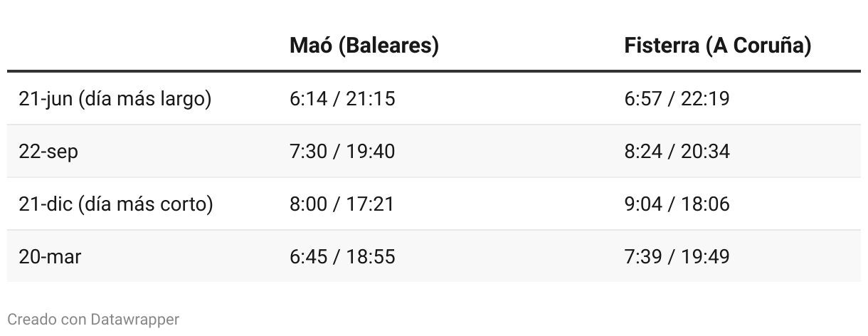This screenshot has width=868, height=336.
Task: Select the 20-mar row label
Action: click(x=50, y=256)
